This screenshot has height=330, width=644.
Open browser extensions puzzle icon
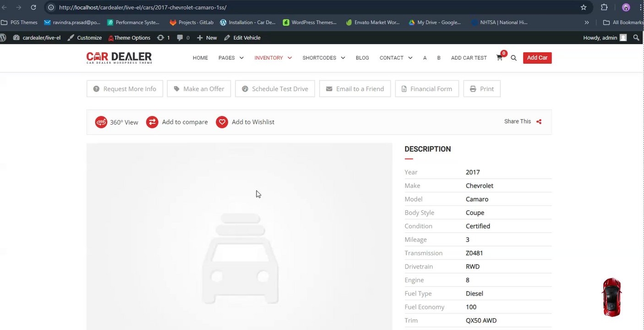coord(604,7)
